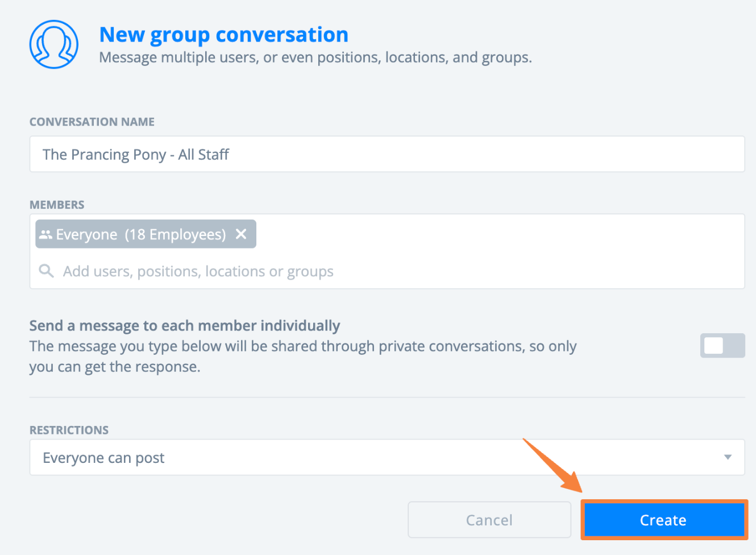Image resolution: width=756 pixels, height=555 pixels.
Task: Remove the Everyone (18 Employees) chip
Action: [x=241, y=234]
